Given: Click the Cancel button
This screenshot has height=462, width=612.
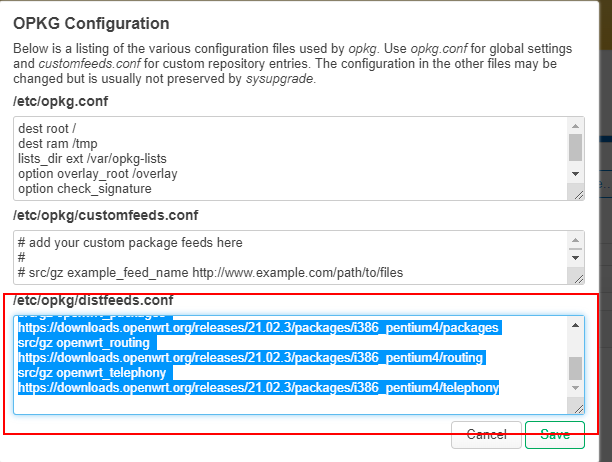Looking at the screenshot, I should pyautogui.click(x=486, y=435).
